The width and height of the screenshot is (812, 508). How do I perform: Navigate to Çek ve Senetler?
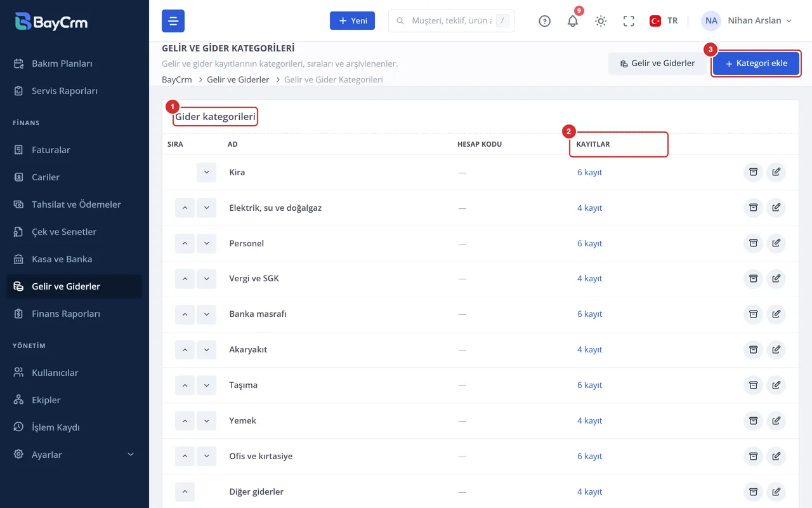(74, 232)
